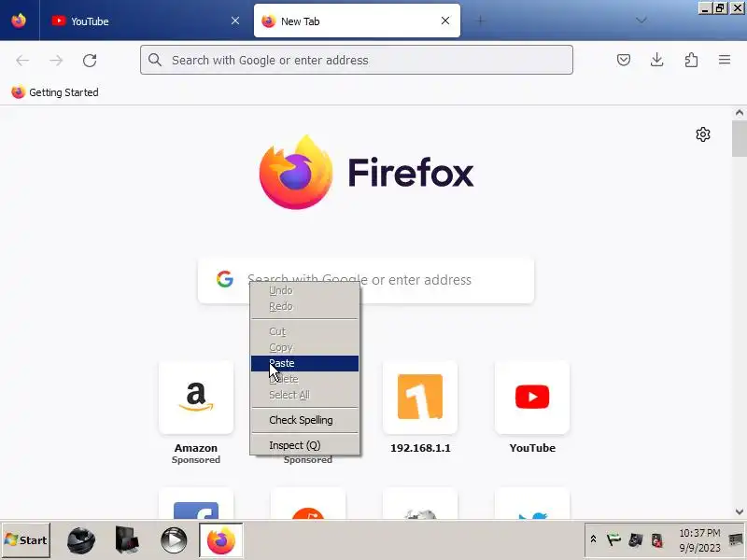Open new tab personalize gear icon

tap(703, 134)
